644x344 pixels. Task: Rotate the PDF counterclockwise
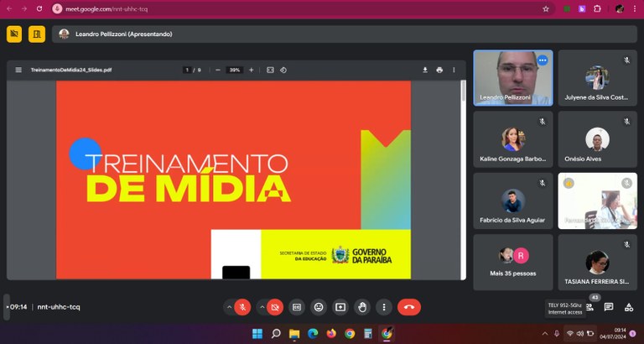coord(283,70)
